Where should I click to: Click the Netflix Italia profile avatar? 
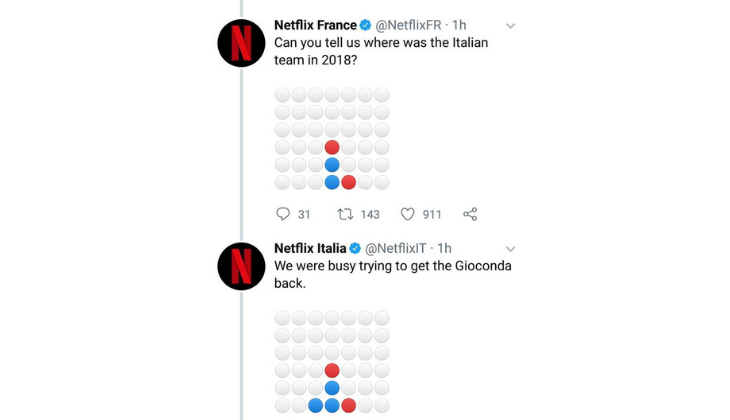(x=241, y=266)
